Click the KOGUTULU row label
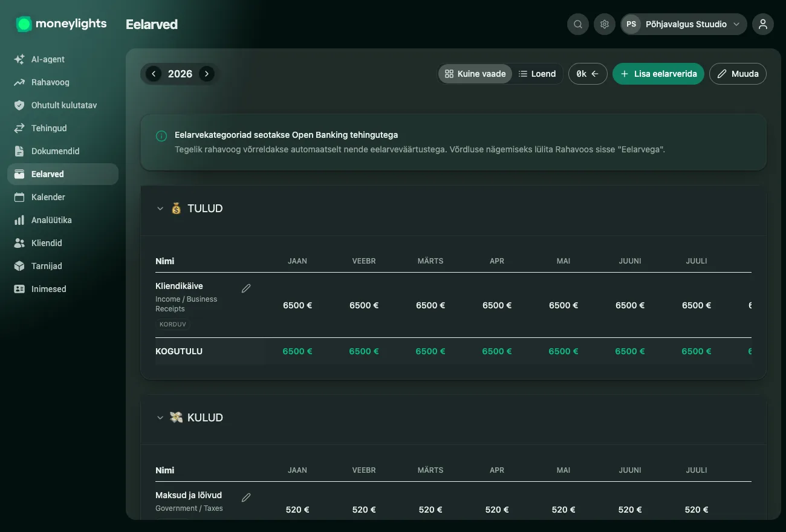The image size is (786, 532). coord(179,351)
